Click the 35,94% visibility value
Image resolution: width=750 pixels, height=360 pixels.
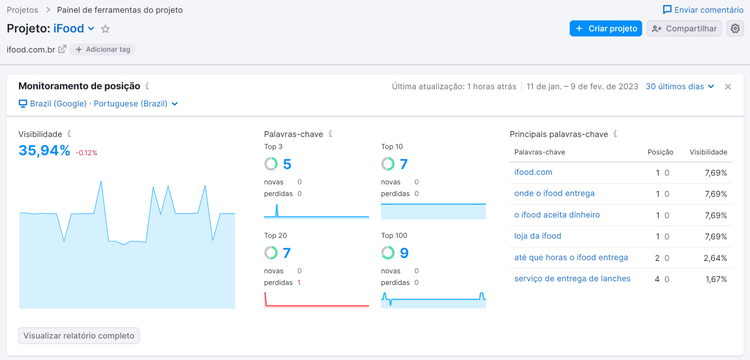(44, 151)
